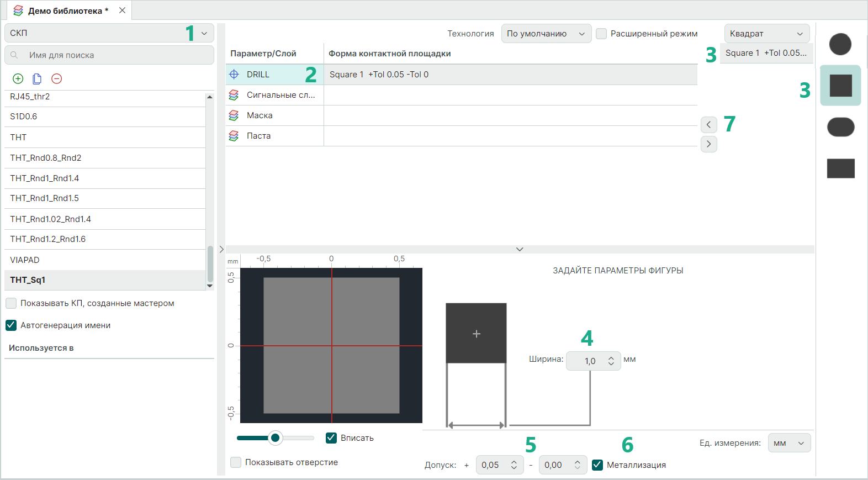This screenshot has width=868, height=480.
Task: Click the copy pad stack icon
Action: [37, 79]
